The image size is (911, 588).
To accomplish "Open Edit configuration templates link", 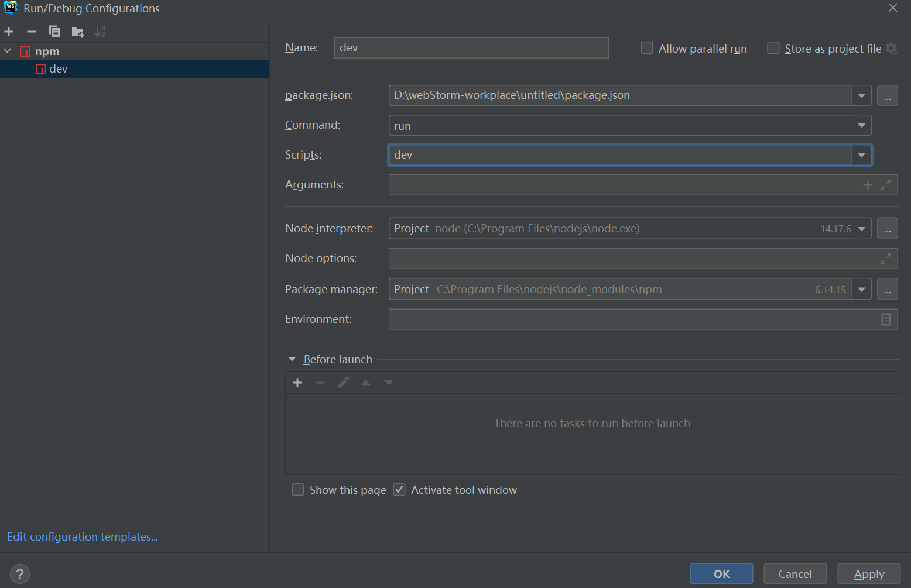I will coord(83,537).
